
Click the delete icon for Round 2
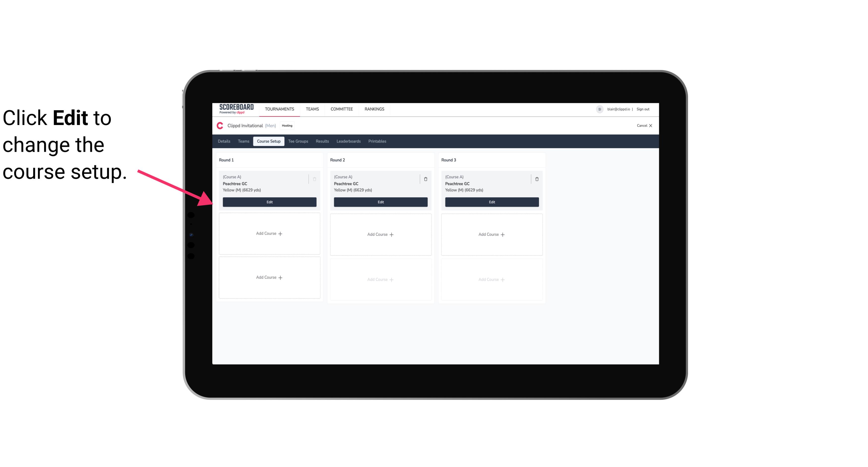(x=425, y=179)
